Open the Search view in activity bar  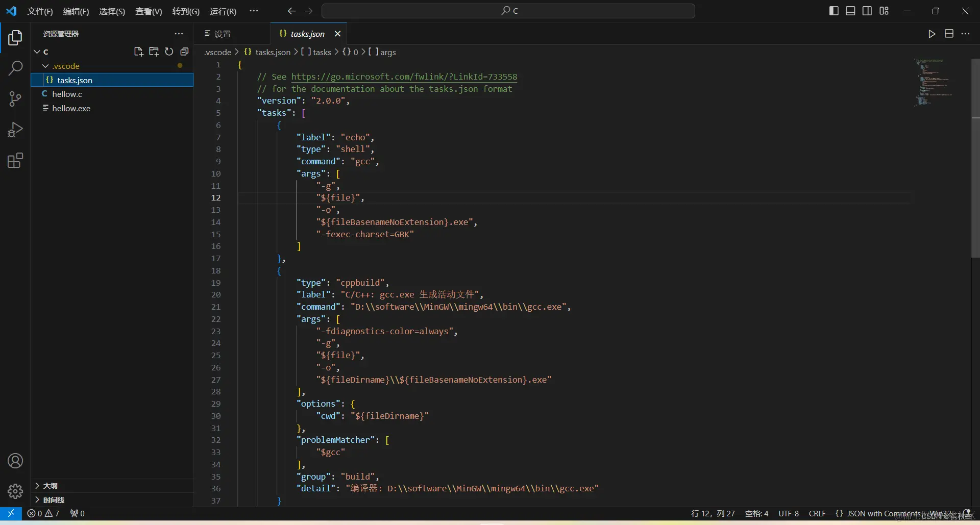tap(15, 68)
